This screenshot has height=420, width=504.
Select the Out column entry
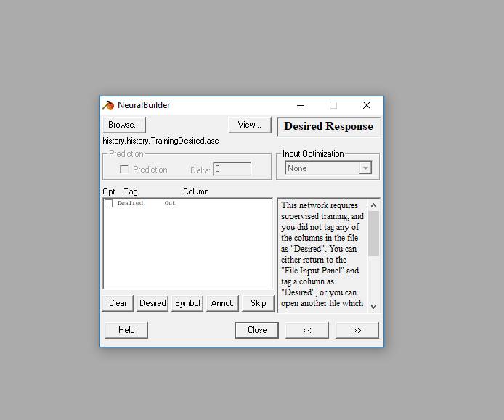pos(170,203)
